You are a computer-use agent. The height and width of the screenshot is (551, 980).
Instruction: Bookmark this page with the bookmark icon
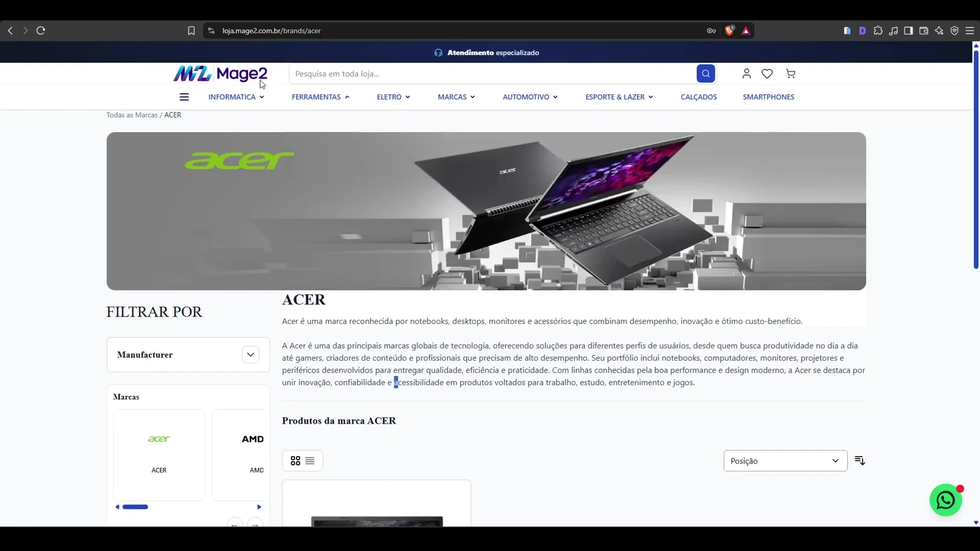(x=191, y=31)
